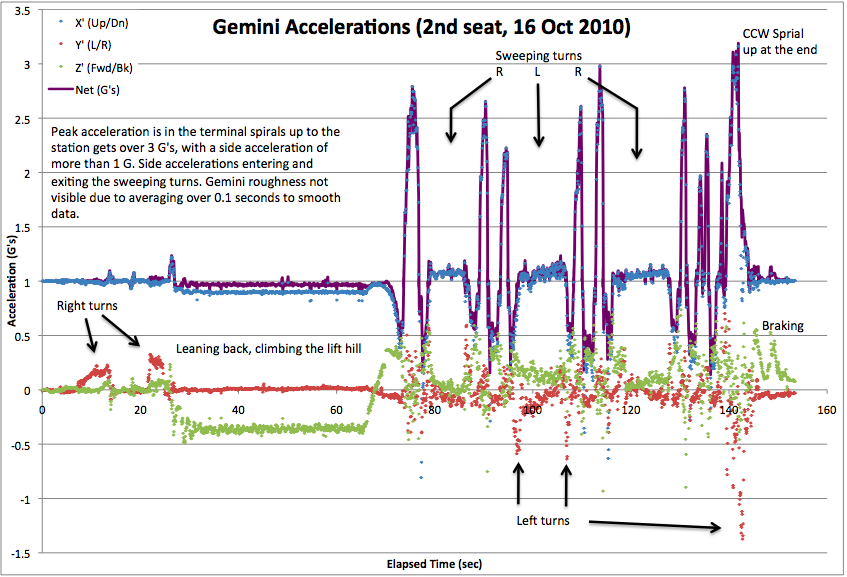
Task: Click the -0.5 value on vertical axis
Action: 21,445
